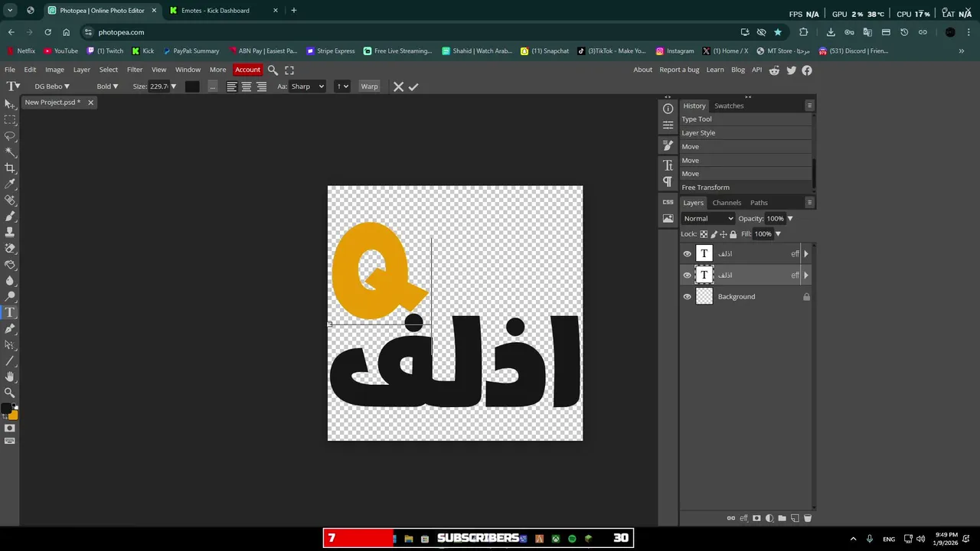Select the Hand tool
The image size is (980, 551).
tap(10, 377)
